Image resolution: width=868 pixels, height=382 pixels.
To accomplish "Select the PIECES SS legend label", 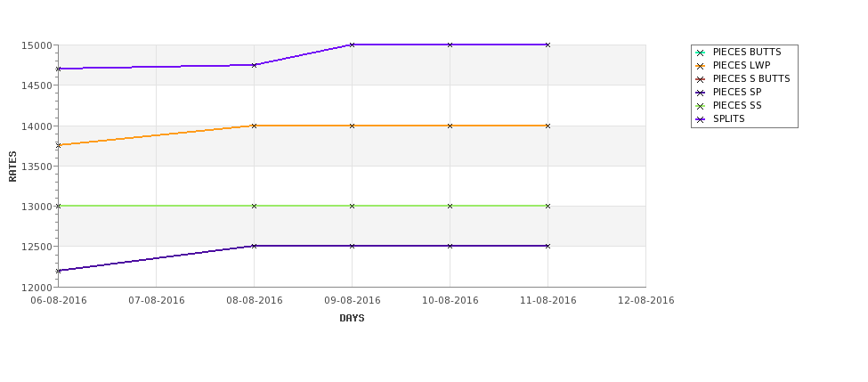I will (x=737, y=106).
